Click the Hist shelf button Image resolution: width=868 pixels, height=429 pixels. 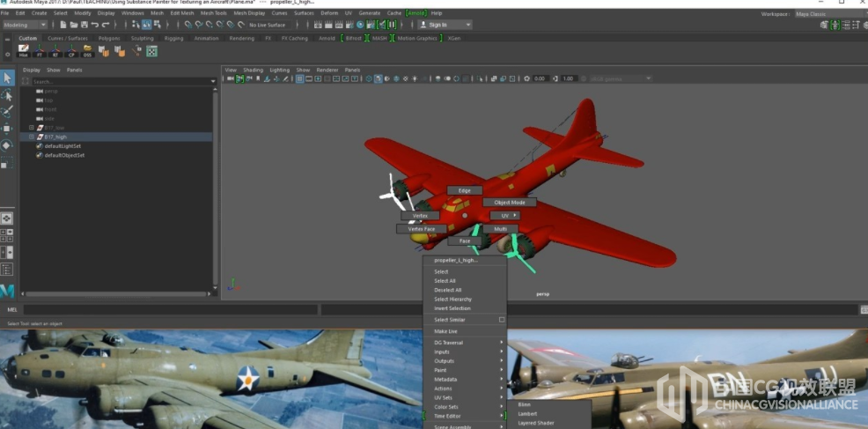(23, 51)
